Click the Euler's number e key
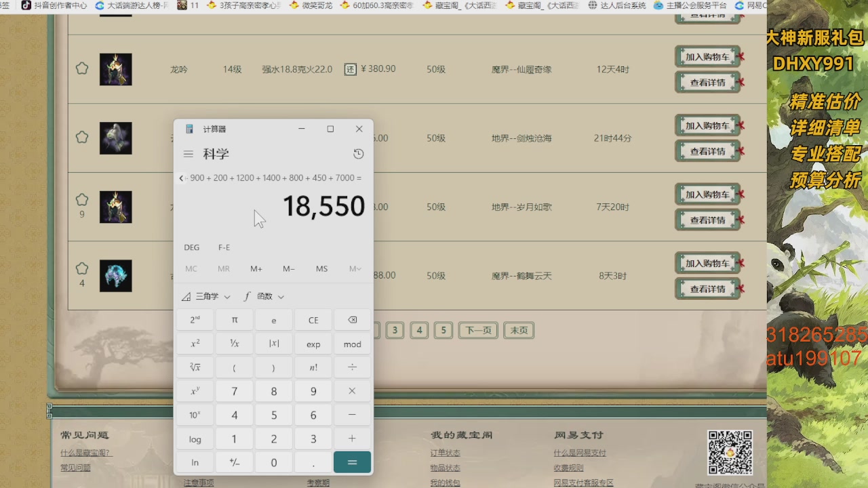This screenshot has width=868, height=488. coord(274,320)
